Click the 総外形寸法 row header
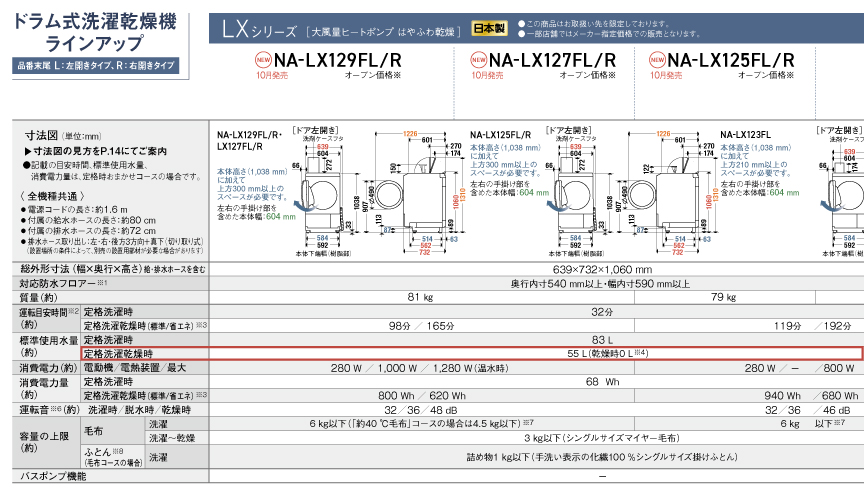Viewport: 864px width, 496px height. (111, 269)
